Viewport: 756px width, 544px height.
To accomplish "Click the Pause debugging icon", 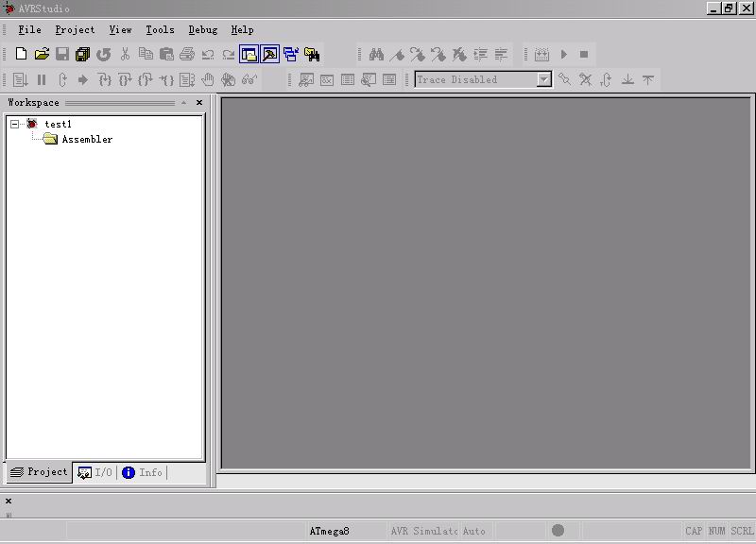I will 42,80.
